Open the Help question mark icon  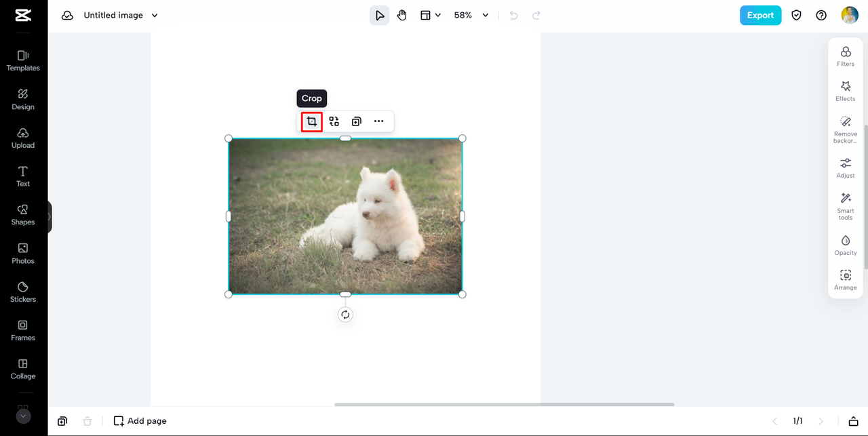click(821, 15)
